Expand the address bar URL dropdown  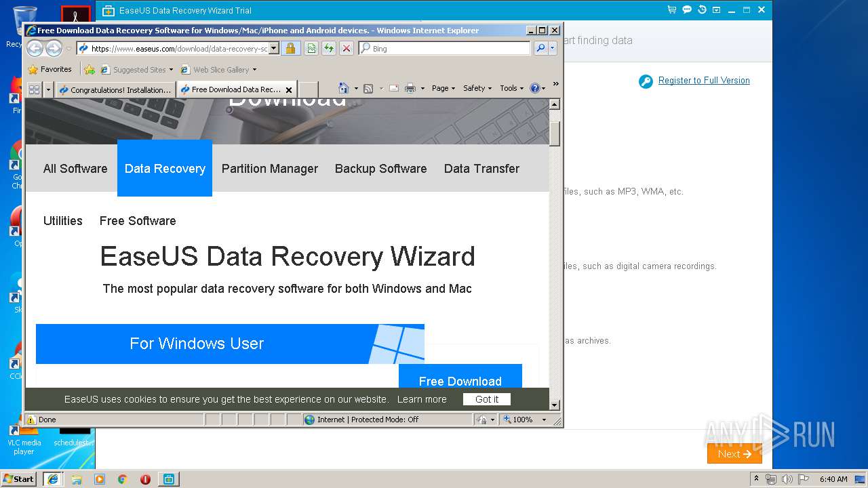coord(274,48)
